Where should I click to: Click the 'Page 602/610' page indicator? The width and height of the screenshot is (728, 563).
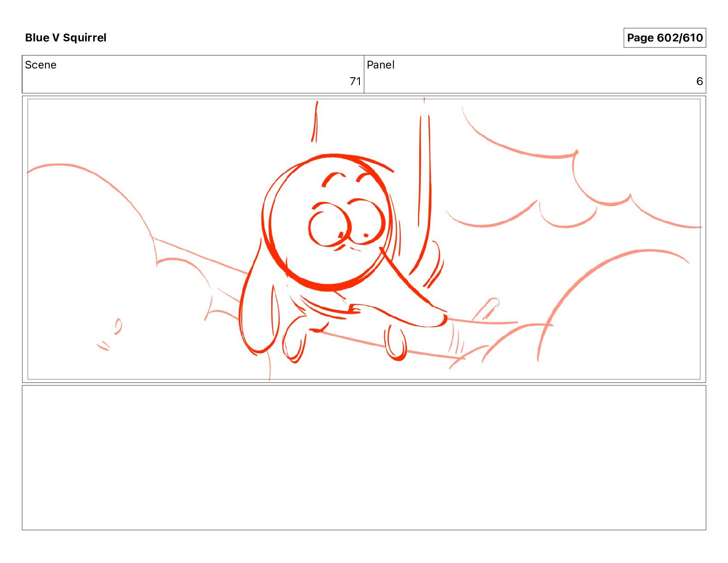(665, 38)
